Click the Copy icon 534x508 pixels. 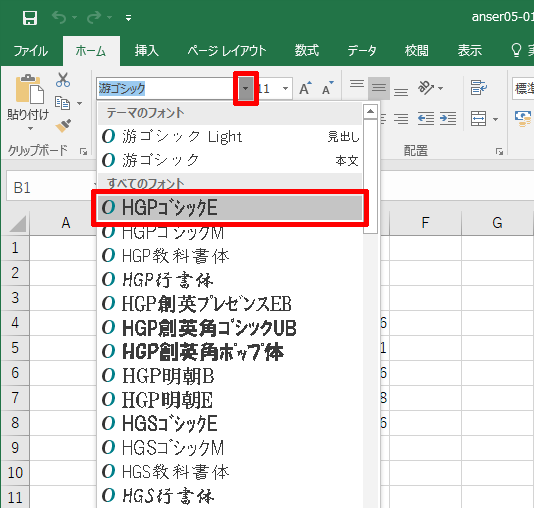(x=63, y=103)
